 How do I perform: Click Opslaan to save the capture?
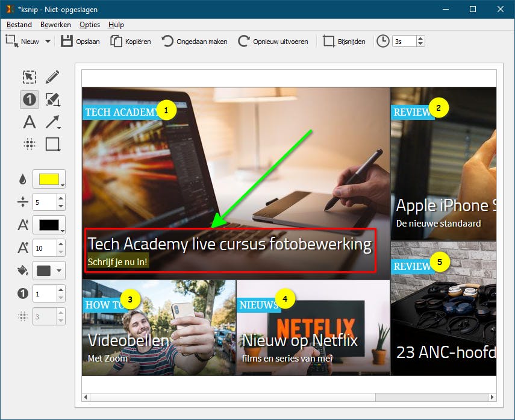pyautogui.click(x=80, y=42)
